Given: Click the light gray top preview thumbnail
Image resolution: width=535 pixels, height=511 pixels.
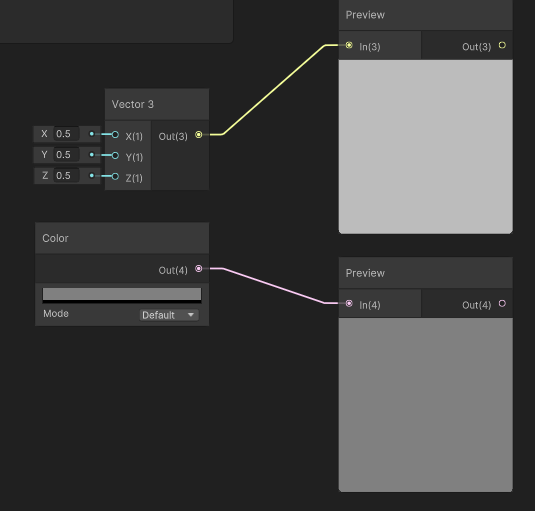Looking at the screenshot, I should (425, 147).
